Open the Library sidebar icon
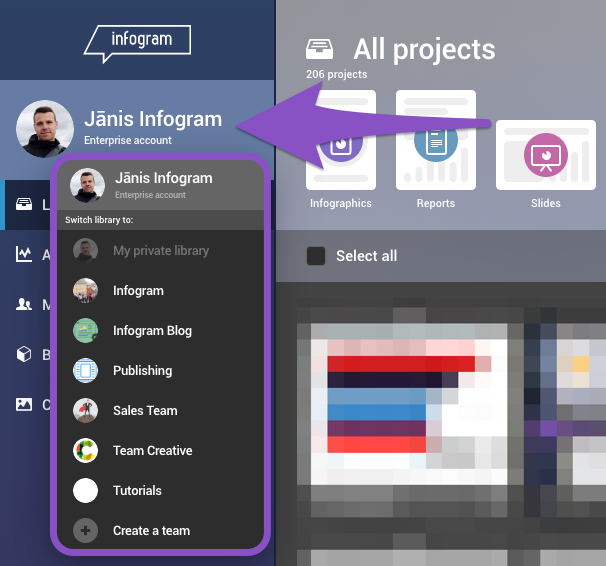The width and height of the screenshot is (606, 566). [x=24, y=204]
